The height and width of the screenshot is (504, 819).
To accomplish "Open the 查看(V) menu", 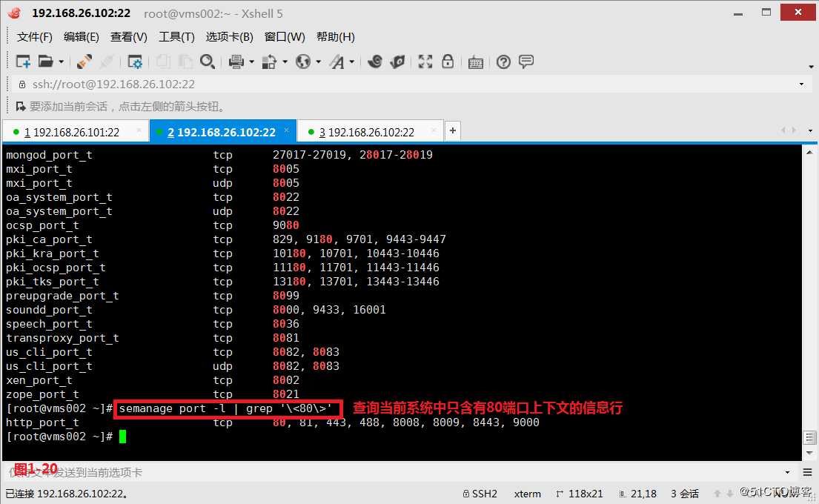I will (x=128, y=36).
